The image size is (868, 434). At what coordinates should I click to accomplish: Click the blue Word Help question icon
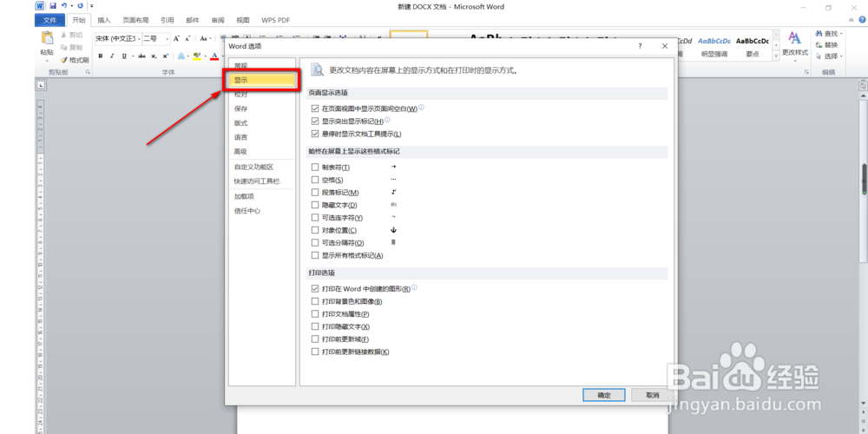click(x=861, y=20)
